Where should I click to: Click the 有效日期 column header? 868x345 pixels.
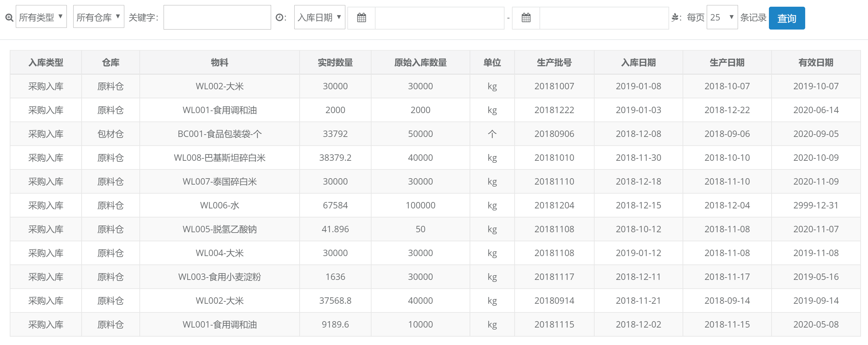[816, 63]
